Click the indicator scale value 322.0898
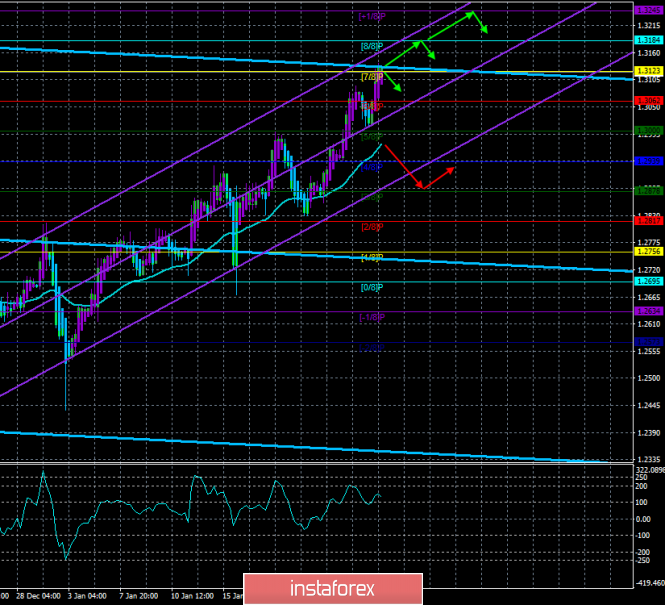665x605 pixels. pyautogui.click(x=650, y=470)
